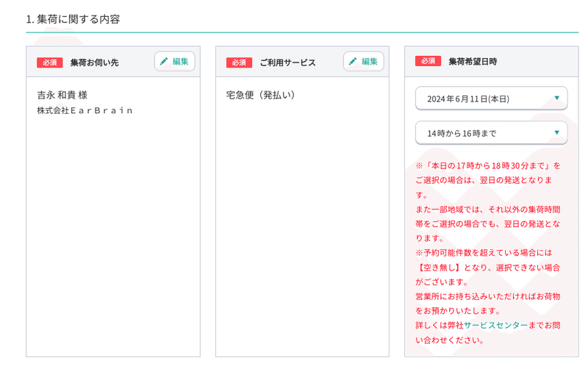This screenshot has width=588, height=369.
Task: Click the 編集 label in ご利用サービス header
Action: pyautogui.click(x=370, y=61)
